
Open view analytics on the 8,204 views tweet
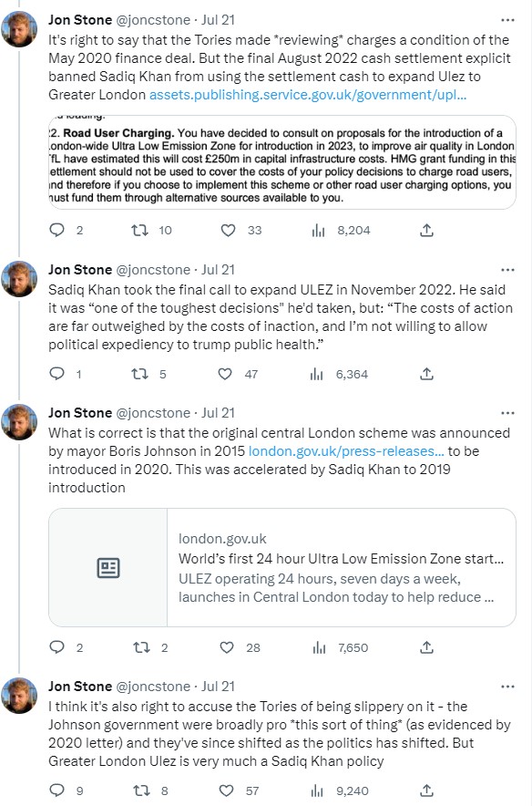point(317,231)
